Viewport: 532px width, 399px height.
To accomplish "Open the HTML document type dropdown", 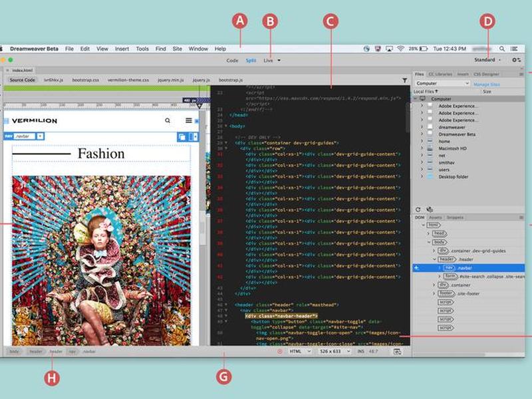I will [x=300, y=352].
